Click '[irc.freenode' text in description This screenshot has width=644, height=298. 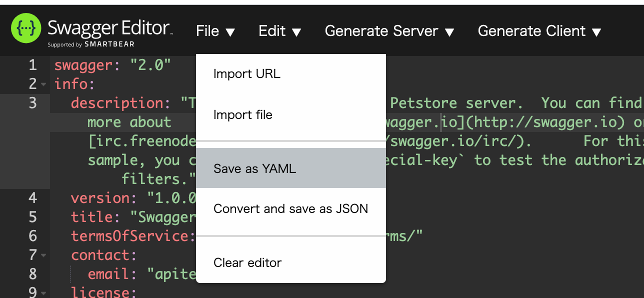click(142, 141)
